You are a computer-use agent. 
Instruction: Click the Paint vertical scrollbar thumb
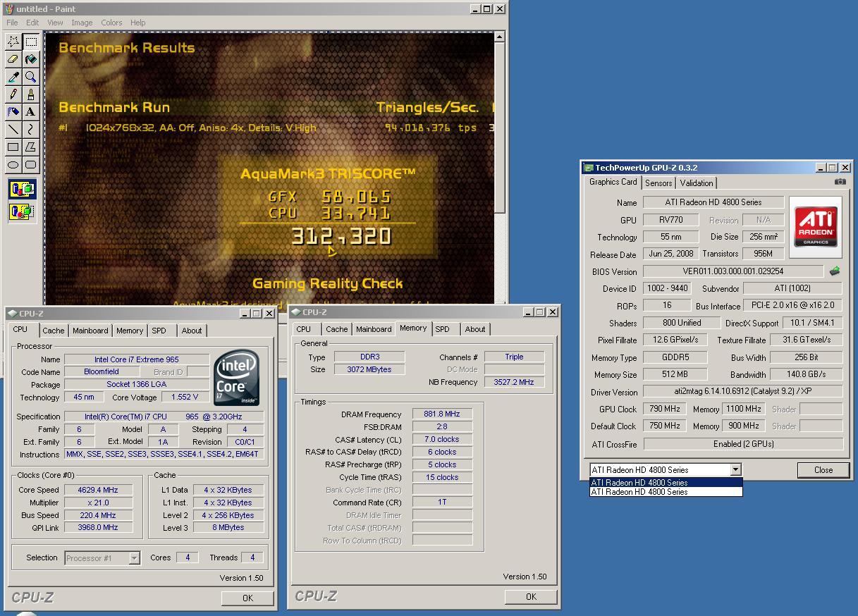tap(500, 127)
